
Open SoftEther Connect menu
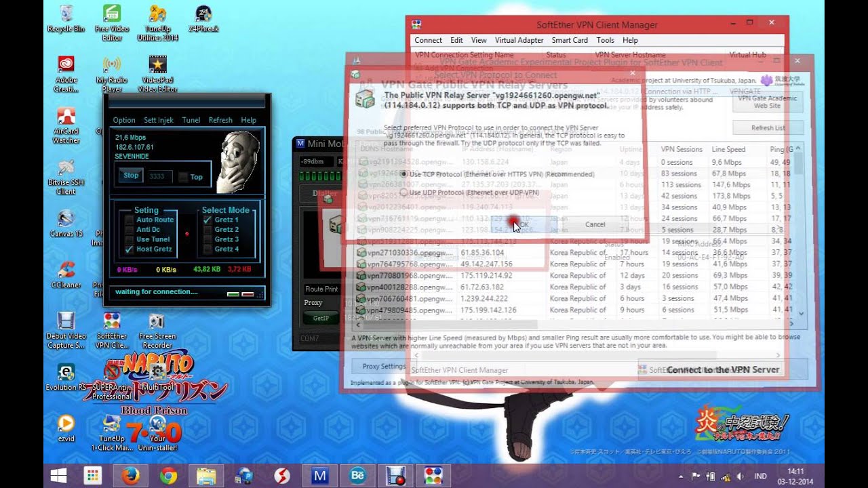(x=429, y=40)
